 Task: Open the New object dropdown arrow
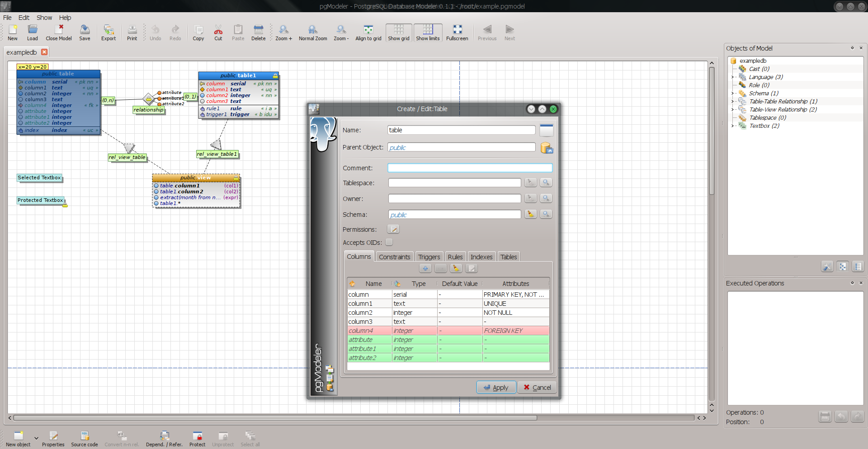(36, 438)
